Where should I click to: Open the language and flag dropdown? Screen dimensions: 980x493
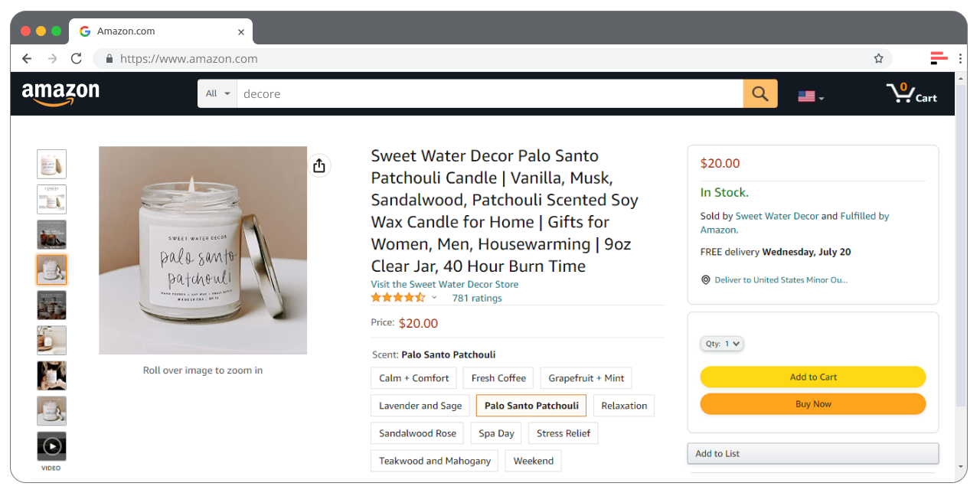click(810, 96)
